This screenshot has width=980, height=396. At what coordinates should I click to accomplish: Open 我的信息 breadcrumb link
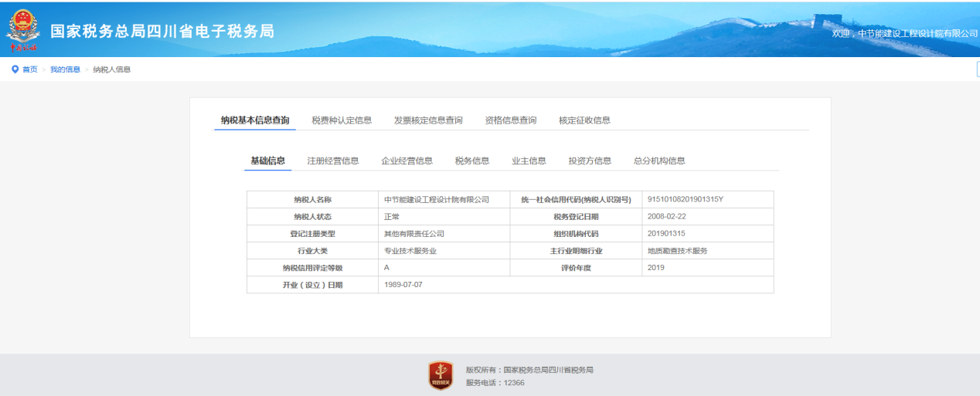(65, 69)
